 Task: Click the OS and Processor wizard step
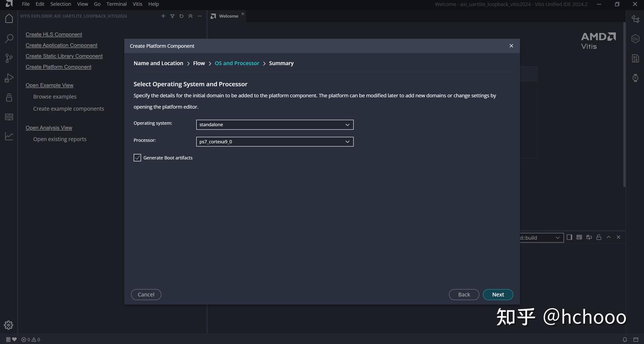pos(237,63)
